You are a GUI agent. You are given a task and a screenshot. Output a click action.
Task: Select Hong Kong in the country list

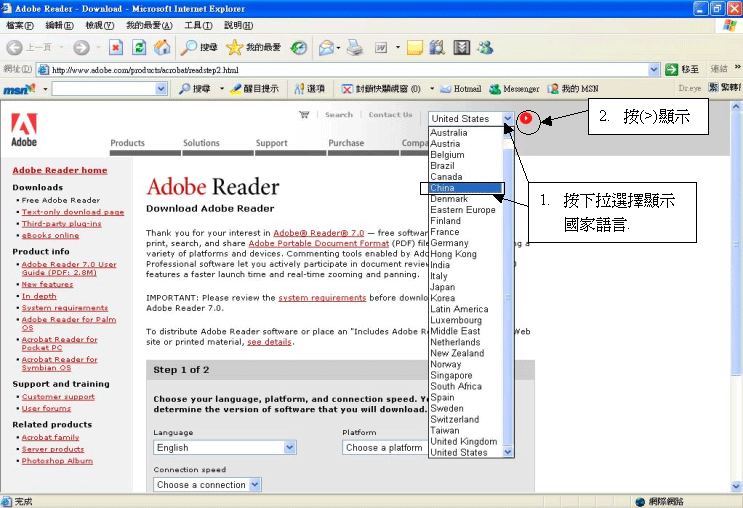(x=465, y=254)
